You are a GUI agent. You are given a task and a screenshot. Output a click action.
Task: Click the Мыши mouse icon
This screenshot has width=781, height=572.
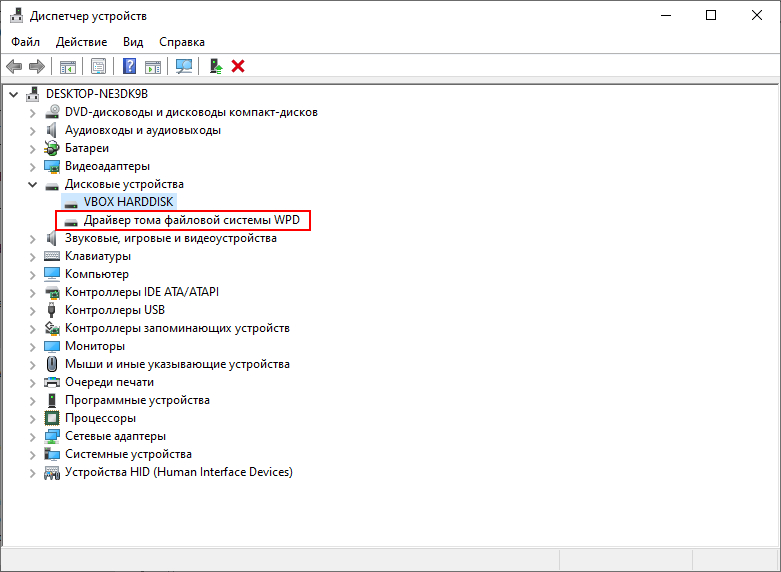tap(52, 364)
